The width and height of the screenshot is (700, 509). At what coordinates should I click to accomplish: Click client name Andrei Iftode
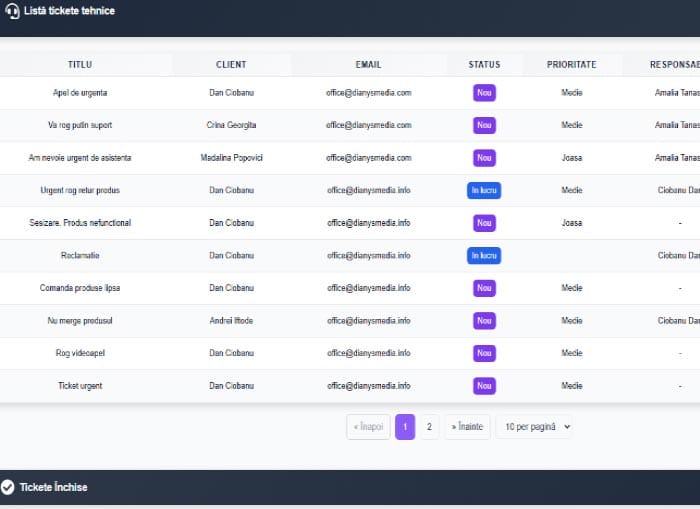click(231, 321)
